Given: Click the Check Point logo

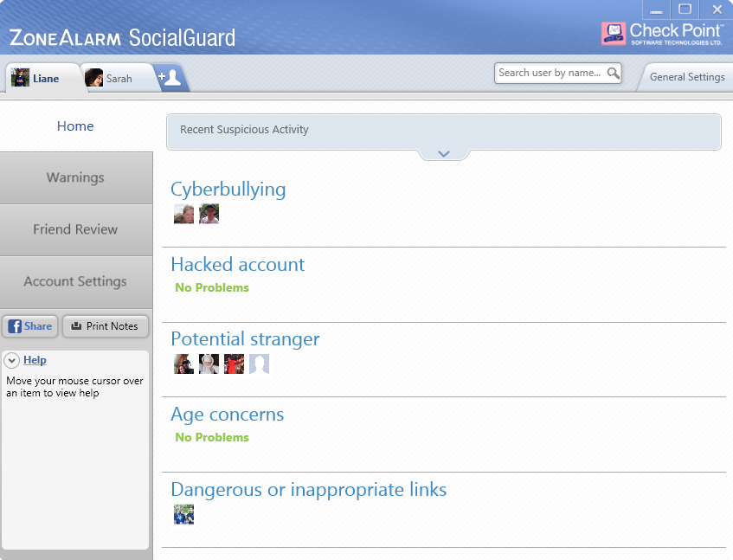Looking at the screenshot, I should [x=662, y=33].
